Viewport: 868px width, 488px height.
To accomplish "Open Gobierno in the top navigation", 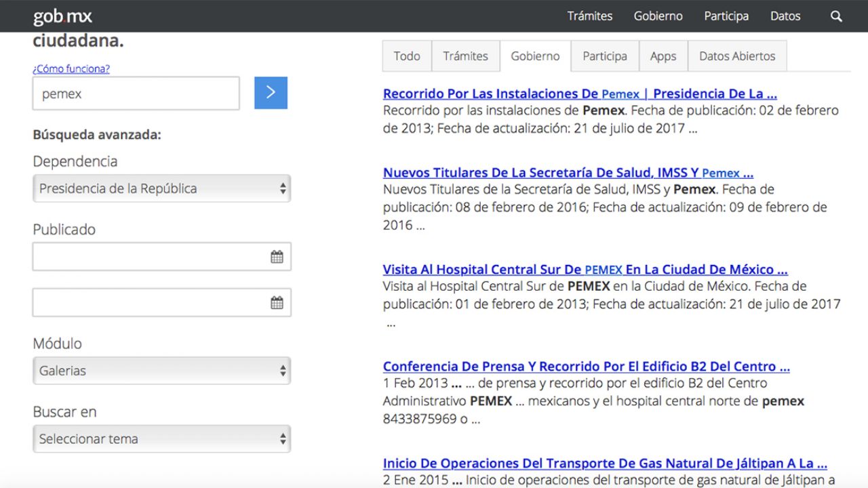I will click(x=658, y=16).
